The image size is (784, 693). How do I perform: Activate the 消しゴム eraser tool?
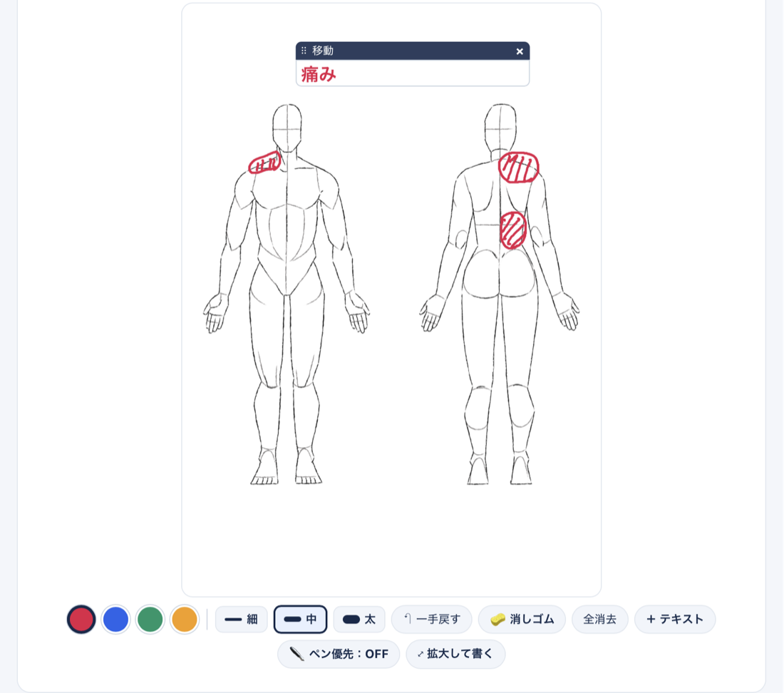click(x=522, y=619)
